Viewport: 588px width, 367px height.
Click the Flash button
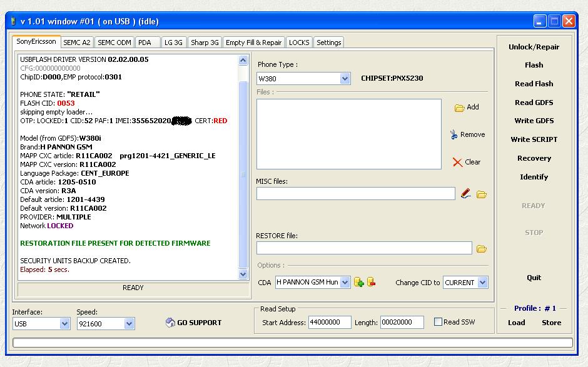click(534, 65)
